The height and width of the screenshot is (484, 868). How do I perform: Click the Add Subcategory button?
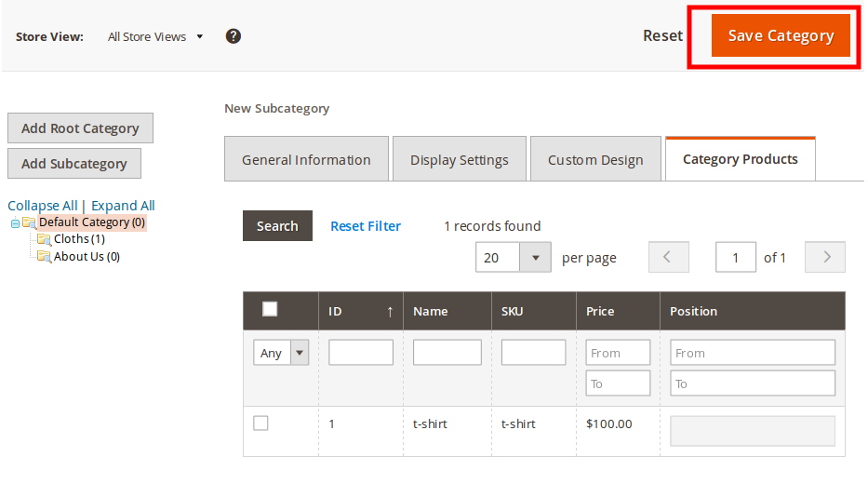74,164
